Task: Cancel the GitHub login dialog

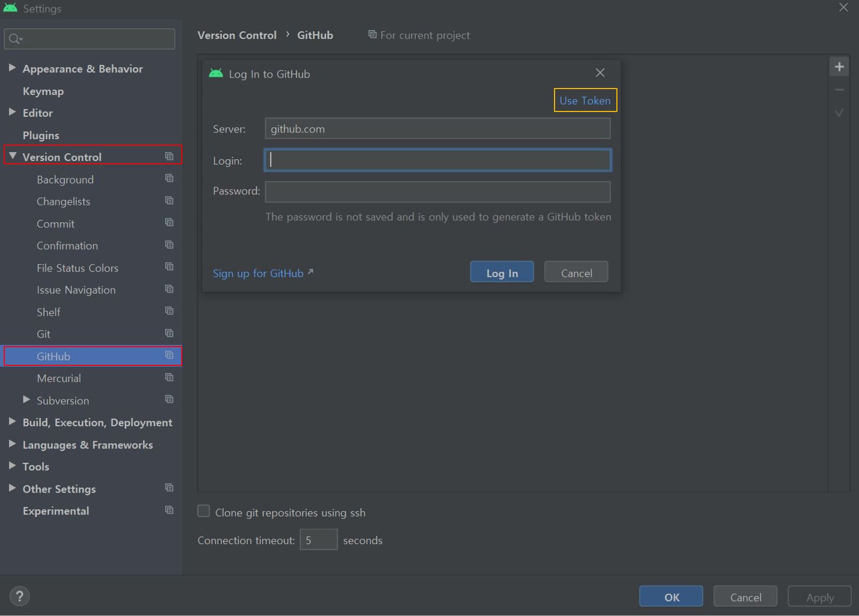Action: tap(576, 272)
